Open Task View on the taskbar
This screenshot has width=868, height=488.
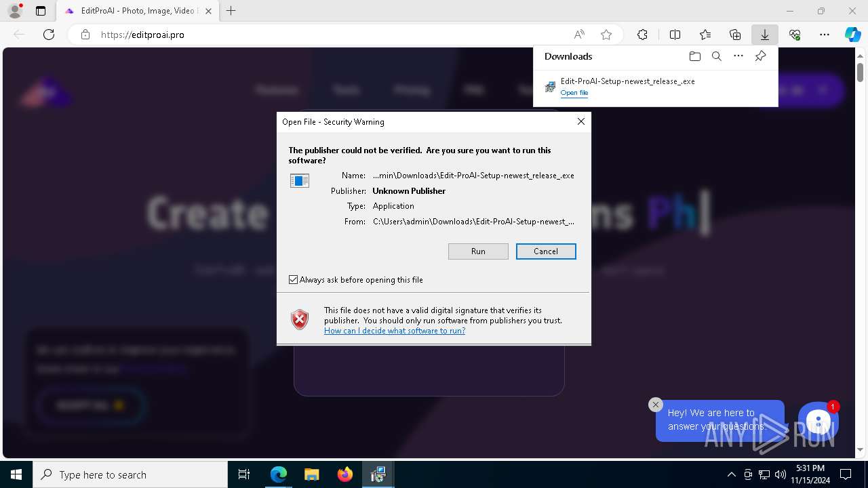tap(244, 474)
